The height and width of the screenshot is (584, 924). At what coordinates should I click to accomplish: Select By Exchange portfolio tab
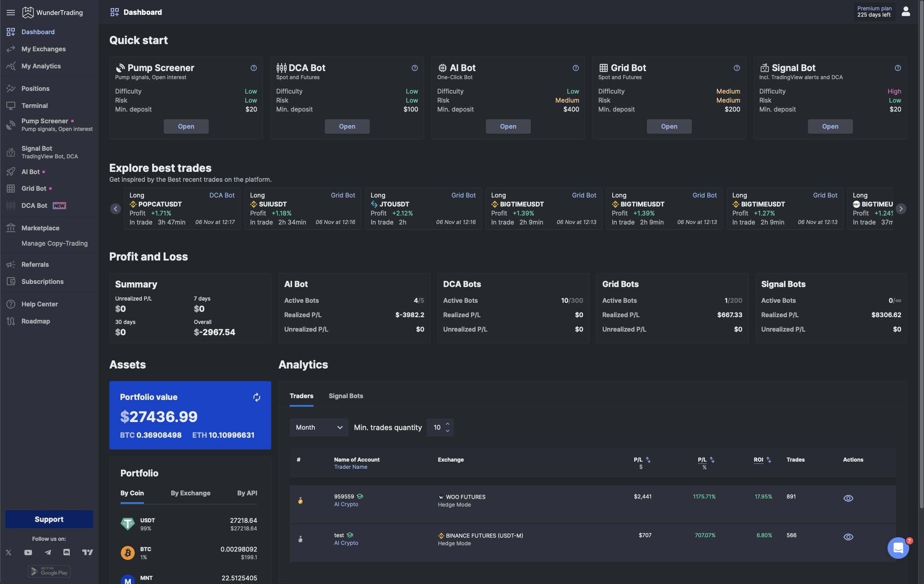[190, 493]
